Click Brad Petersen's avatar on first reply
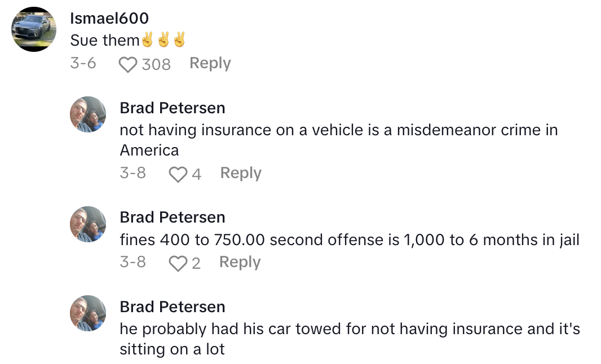The width and height of the screenshot is (601, 364). point(88,114)
